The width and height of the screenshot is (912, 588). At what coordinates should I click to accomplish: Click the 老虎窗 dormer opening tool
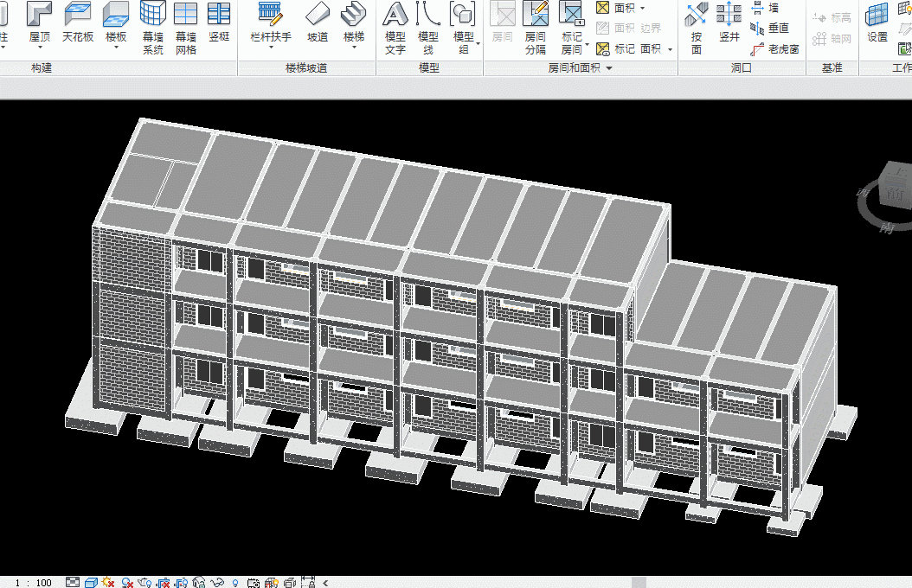(x=774, y=49)
